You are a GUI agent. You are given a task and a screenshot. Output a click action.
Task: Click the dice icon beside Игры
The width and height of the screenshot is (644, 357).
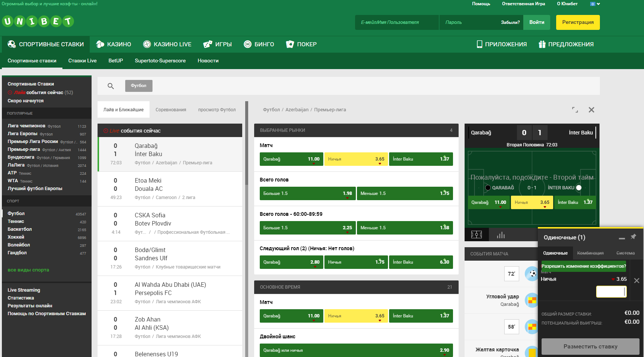pos(207,44)
